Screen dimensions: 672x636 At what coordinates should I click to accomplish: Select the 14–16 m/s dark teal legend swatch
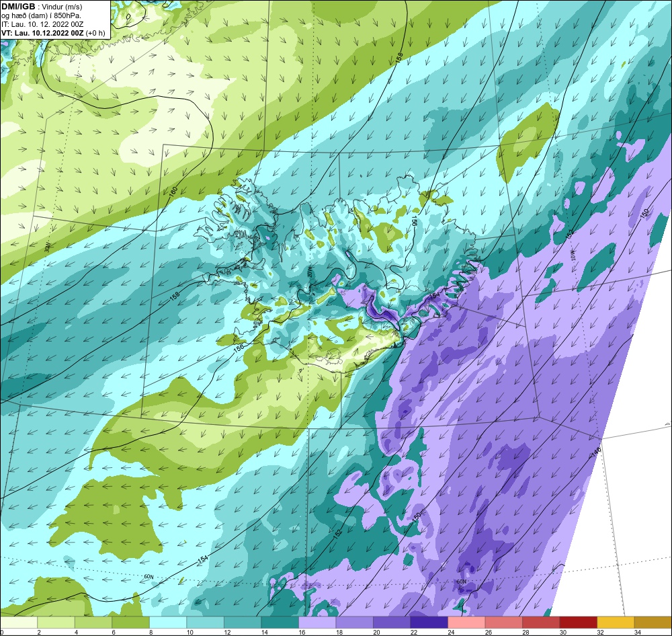pyautogui.click(x=280, y=623)
